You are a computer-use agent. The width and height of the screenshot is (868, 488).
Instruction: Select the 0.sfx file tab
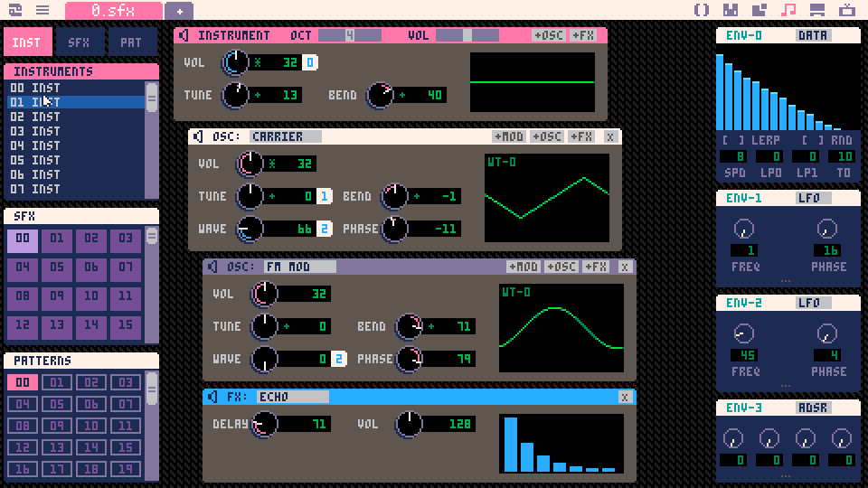114,11
